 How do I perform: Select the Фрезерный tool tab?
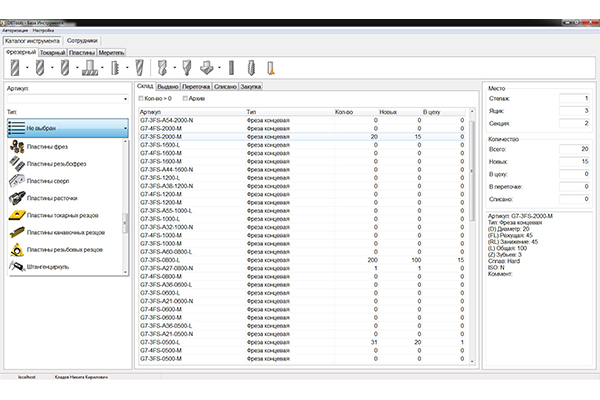21,52
